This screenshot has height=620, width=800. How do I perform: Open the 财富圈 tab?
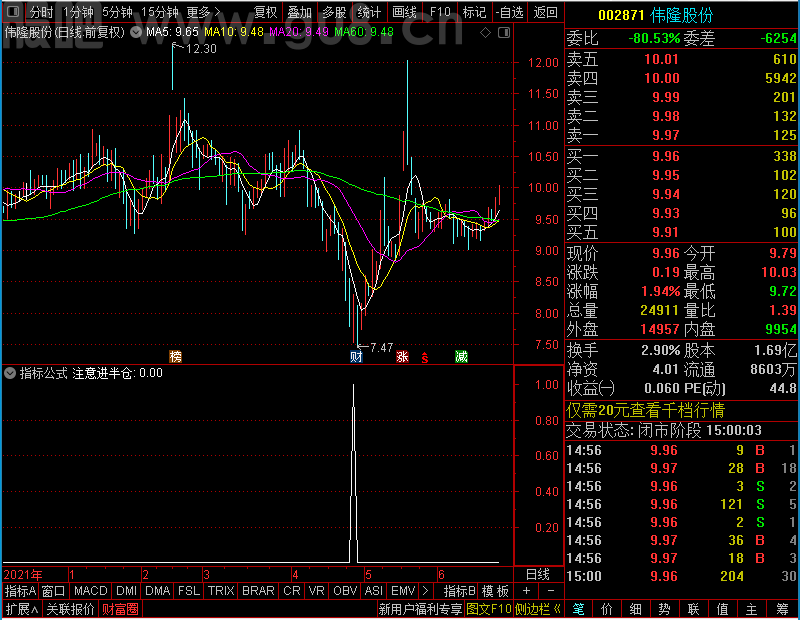[x=120, y=609]
